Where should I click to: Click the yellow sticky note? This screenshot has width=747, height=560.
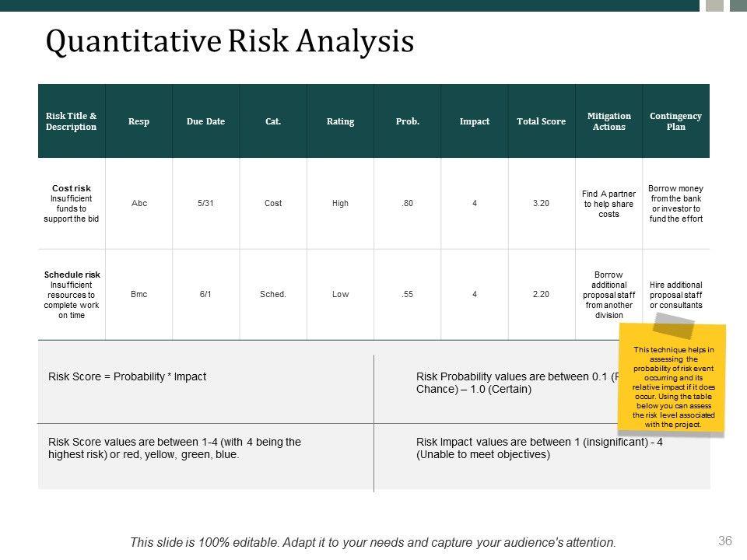pyautogui.click(x=673, y=387)
